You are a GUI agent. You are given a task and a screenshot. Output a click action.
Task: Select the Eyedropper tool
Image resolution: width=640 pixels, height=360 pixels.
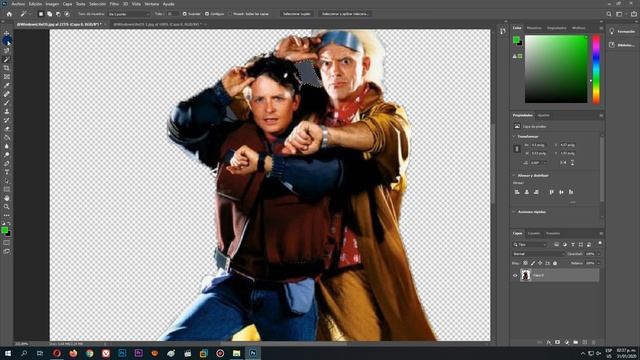tap(7, 85)
